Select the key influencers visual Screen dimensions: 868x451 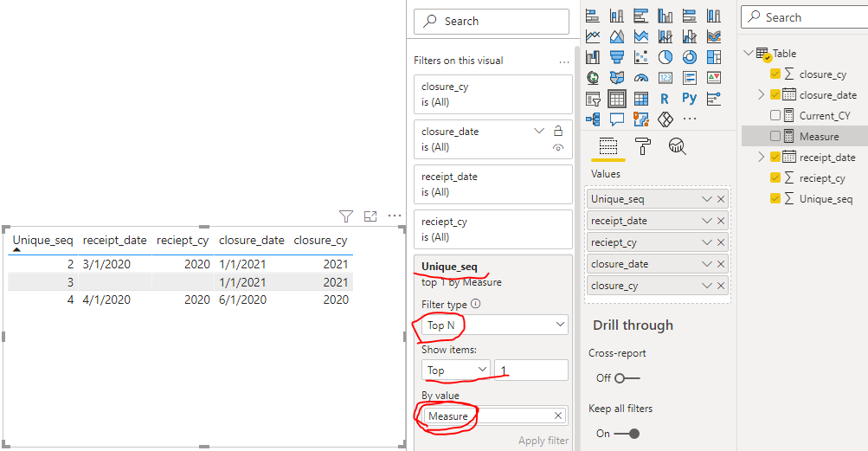(714, 99)
